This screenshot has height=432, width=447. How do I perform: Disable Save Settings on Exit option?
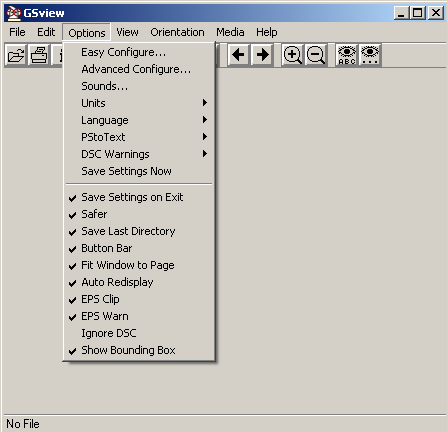click(x=139, y=197)
